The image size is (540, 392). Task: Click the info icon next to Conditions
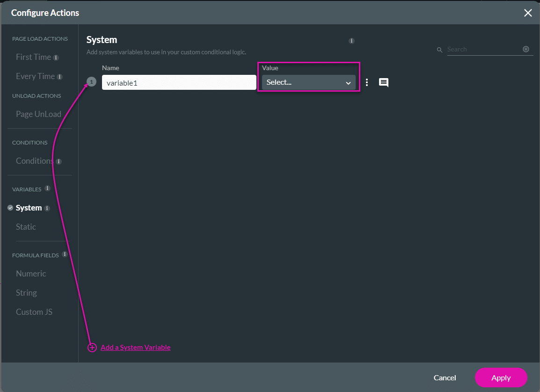[x=59, y=161]
